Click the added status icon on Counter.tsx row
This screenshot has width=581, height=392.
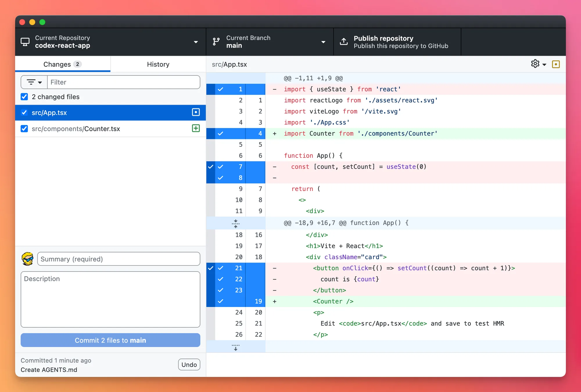click(196, 128)
